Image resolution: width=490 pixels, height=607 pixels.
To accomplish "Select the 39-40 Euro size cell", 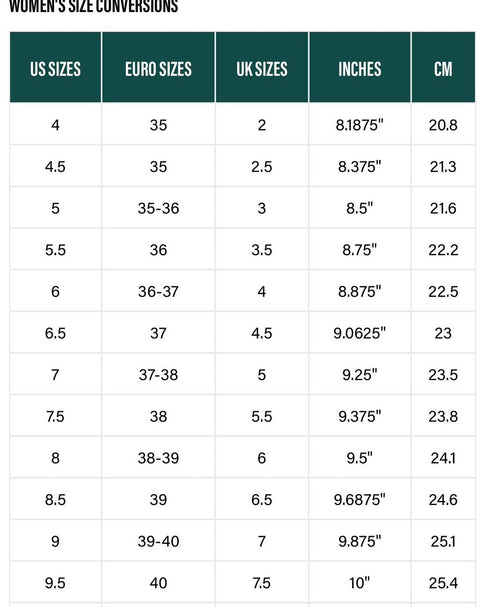I will pyautogui.click(x=158, y=541).
